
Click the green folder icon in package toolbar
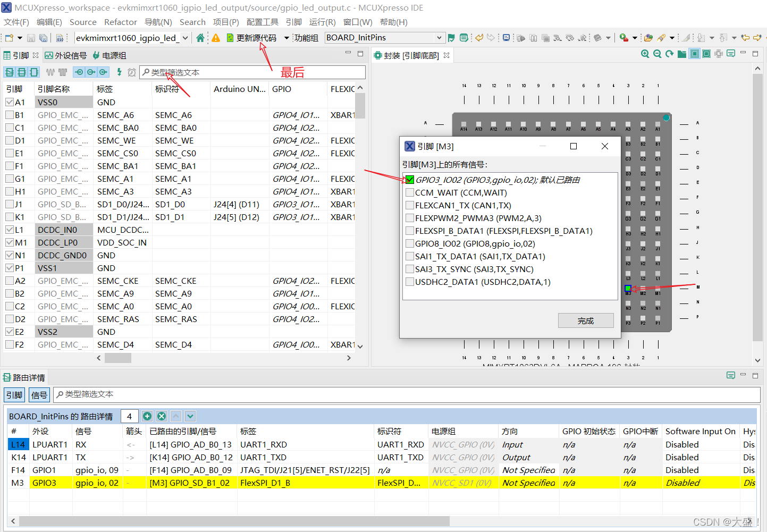(x=682, y=54)
